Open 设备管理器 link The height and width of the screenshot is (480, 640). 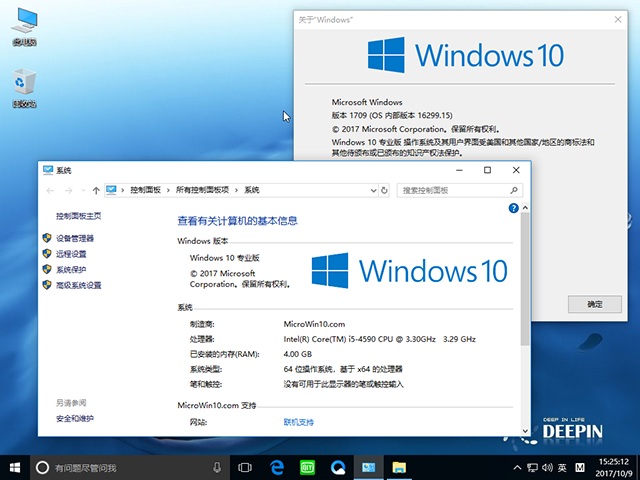point(75,238)
